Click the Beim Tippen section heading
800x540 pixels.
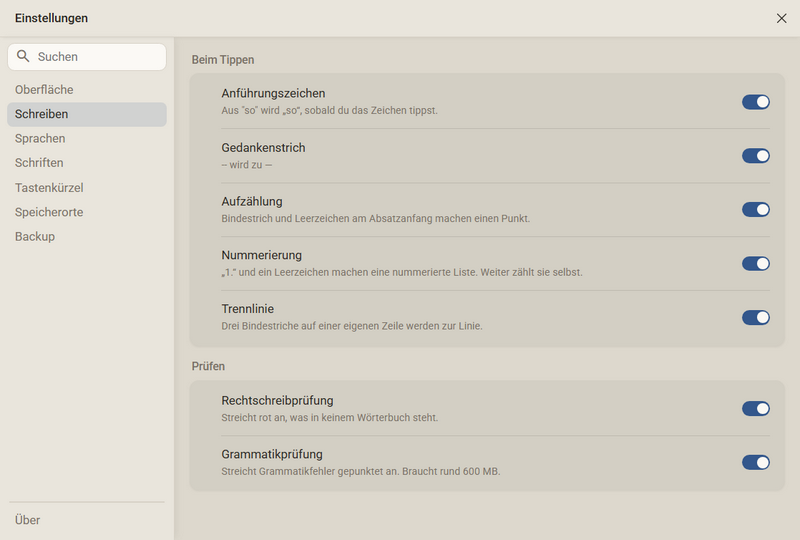click(223, 60)
